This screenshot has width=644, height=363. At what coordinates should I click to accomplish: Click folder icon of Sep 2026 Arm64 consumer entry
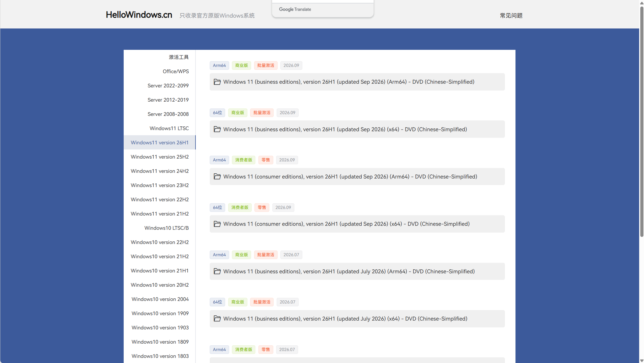[x=217, y=177]
